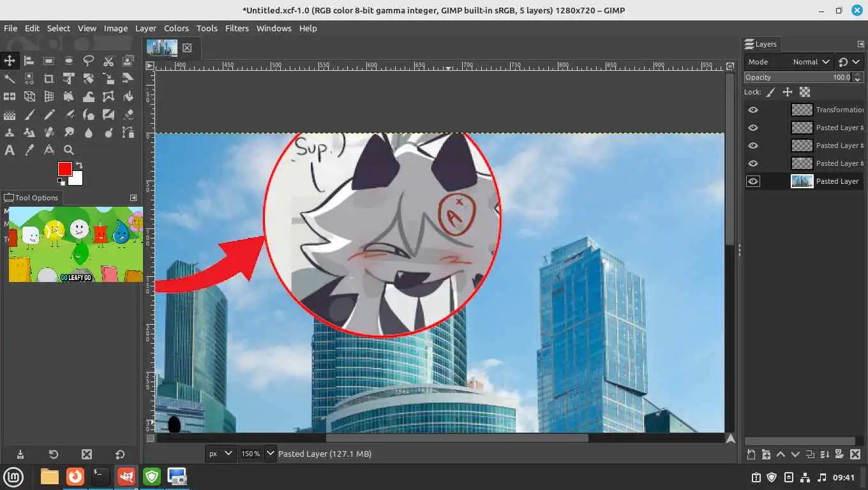Select the 3D Transform cube tool
The width and height of the screenshot is (868, 490).
[29, 96]
